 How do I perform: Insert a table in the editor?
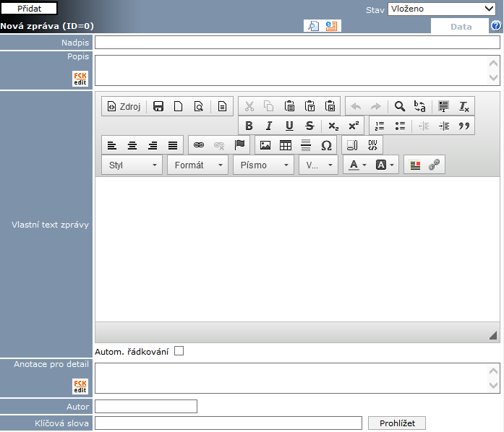click(x=286, y=145)
